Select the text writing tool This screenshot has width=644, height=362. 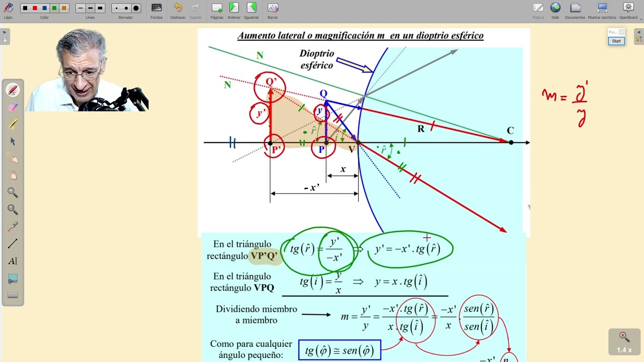click(13, 261)
